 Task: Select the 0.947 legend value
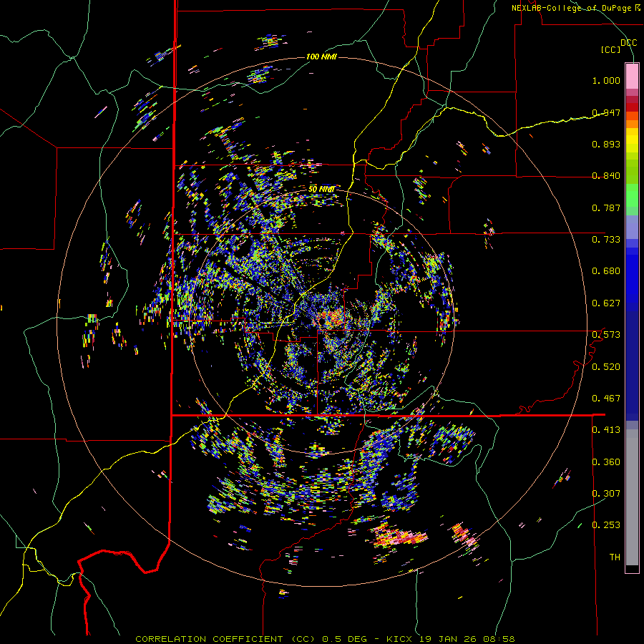pyautogui.click(x=606, y=112)
